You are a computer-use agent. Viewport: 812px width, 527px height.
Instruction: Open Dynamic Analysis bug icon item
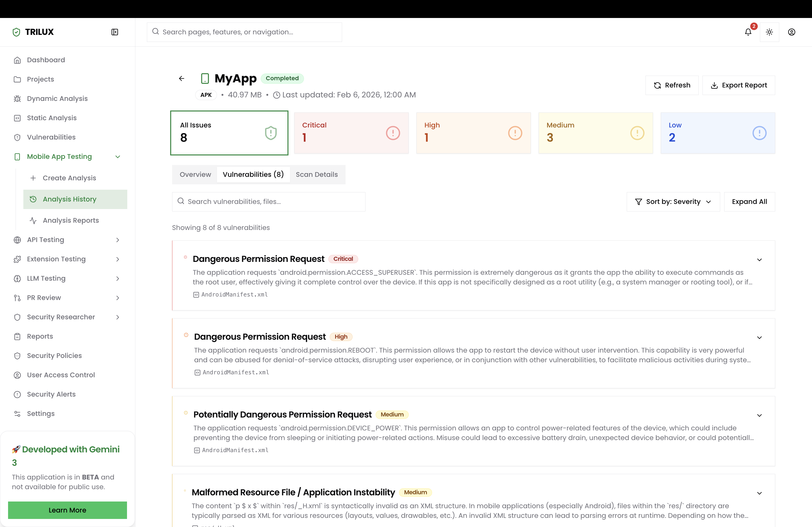pyautogui.click(x=57, y=98)
